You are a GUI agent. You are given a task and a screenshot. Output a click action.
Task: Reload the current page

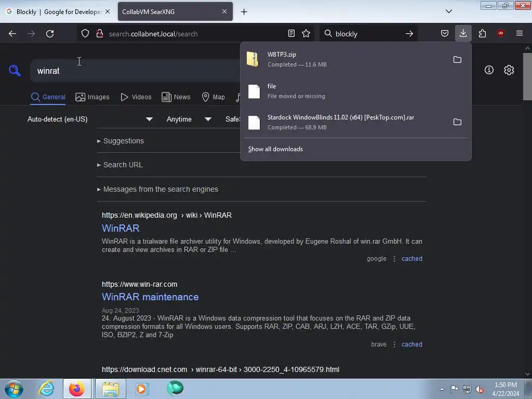pyautogui.click(x=50, y=34)
